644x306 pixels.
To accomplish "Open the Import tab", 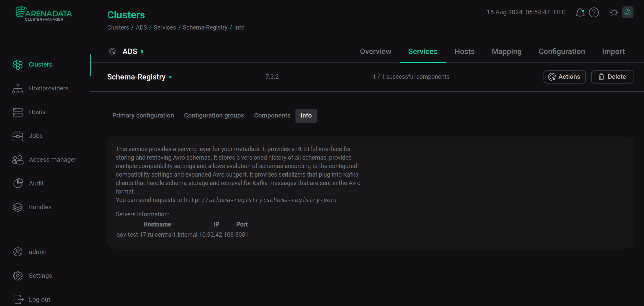I will click(613, 52).
